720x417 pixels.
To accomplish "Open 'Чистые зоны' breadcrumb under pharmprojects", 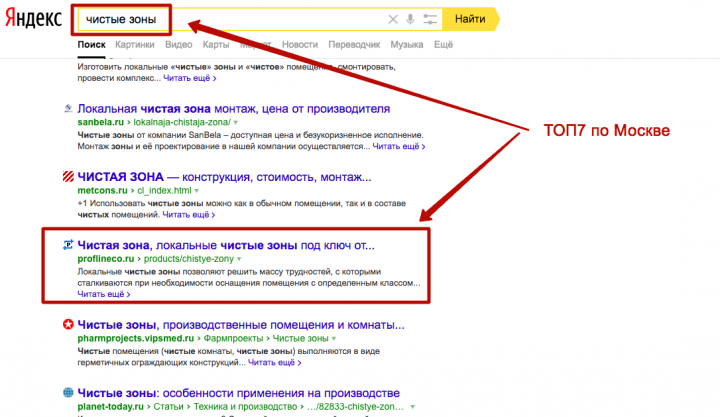I will (x=301, y=338).
